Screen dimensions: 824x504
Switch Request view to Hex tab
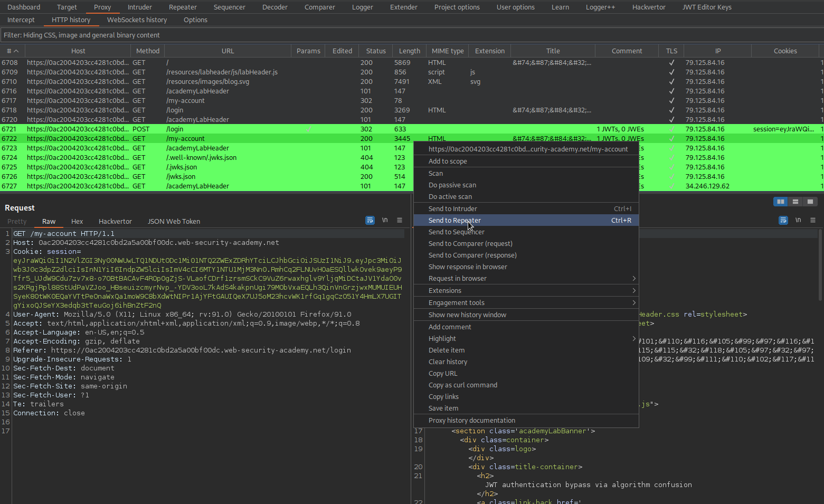(77, 222)
